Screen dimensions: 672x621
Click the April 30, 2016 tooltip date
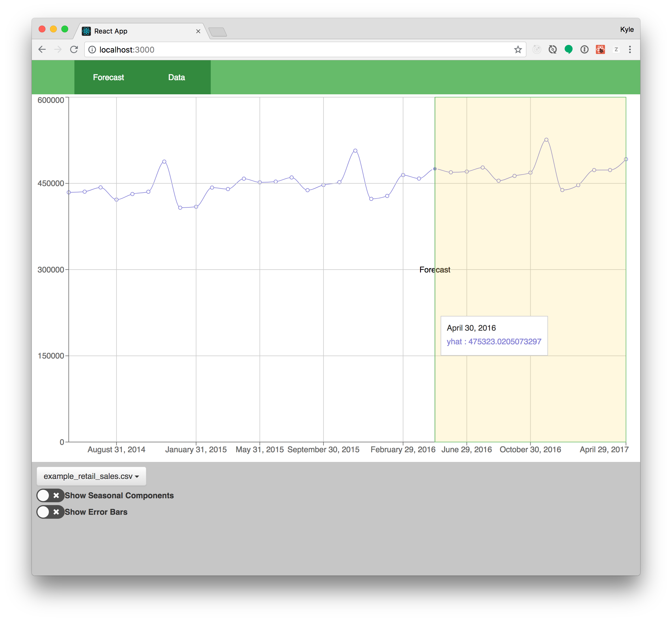click(x=471, y=328)
